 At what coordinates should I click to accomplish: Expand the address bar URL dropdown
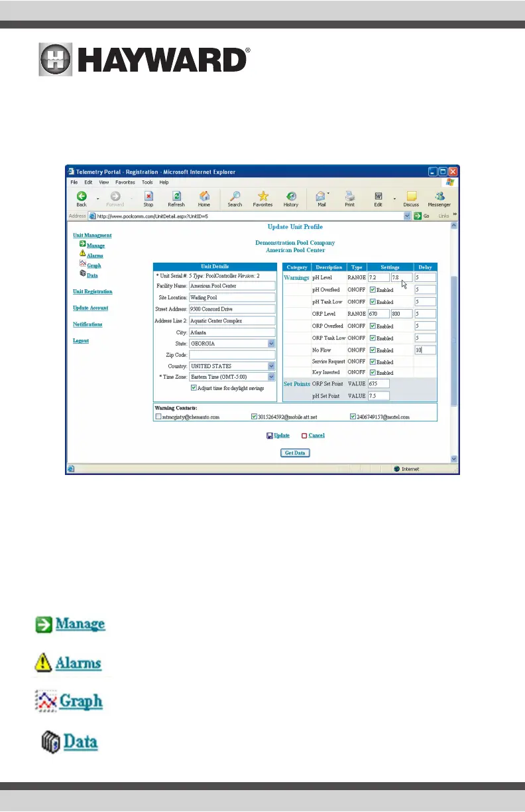[407, 216]
